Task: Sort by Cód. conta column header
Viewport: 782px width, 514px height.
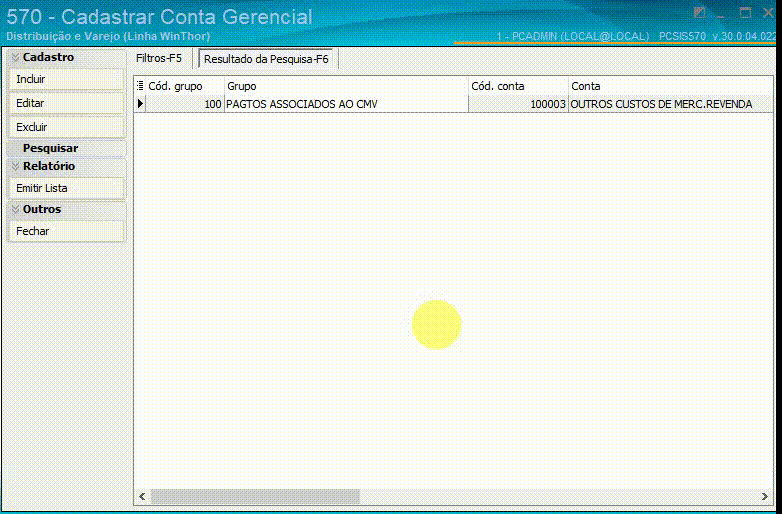Action: click(518, 86)
